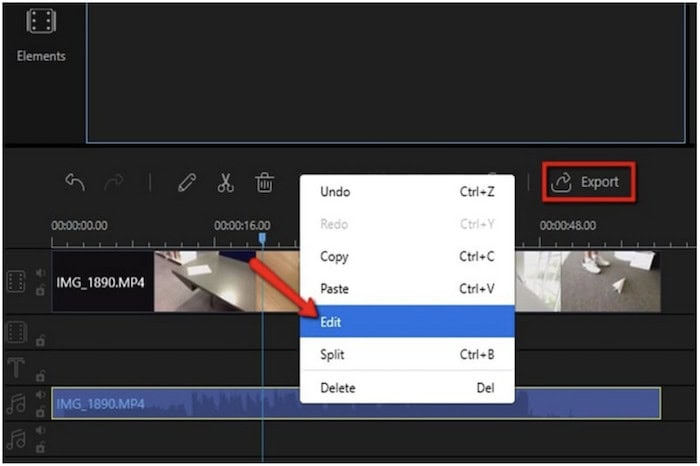Viewport: 700px width, 466px height.
Task: Click the scissors Split tool
Action: pos(225,182)
